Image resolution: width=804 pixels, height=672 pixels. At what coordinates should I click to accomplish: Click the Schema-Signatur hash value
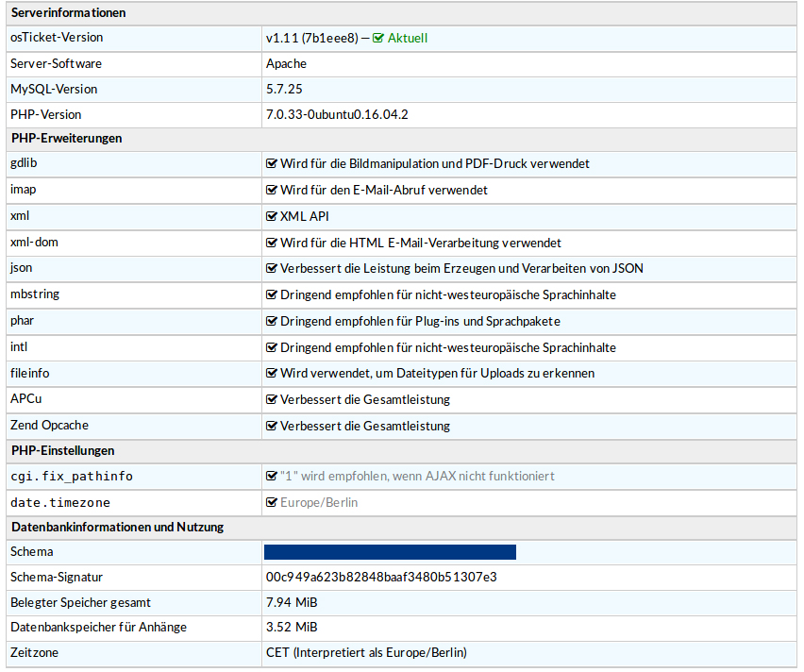tap(381, 577)
